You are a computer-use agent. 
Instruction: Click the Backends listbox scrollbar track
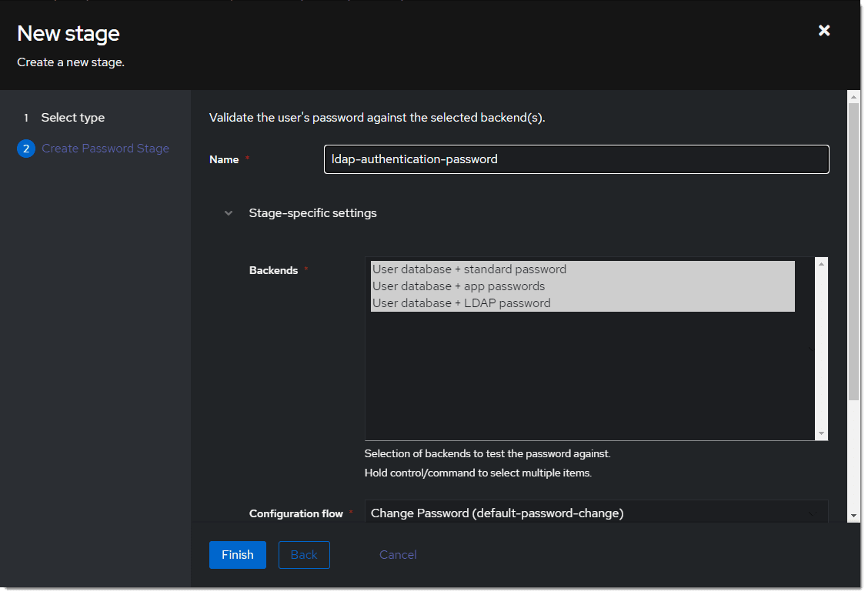821,346
